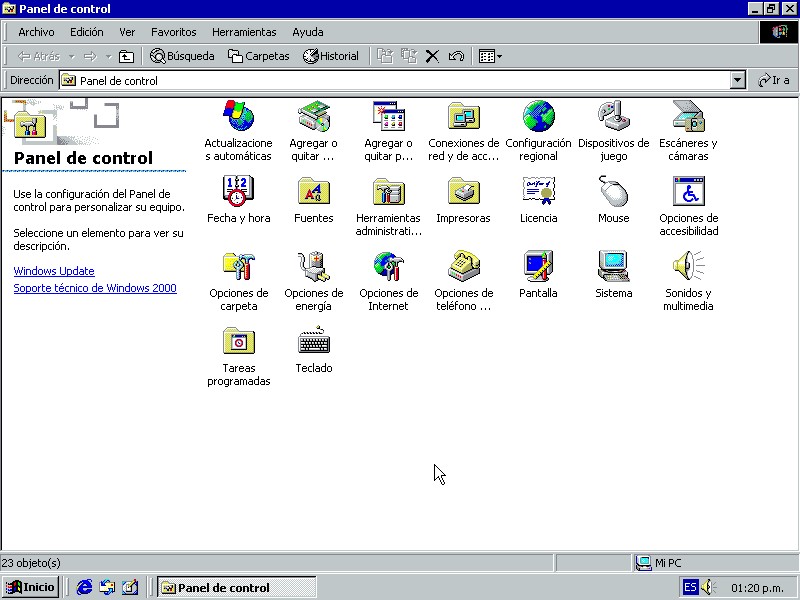Open Soporte técnico de Windows 2000 link
This screenshot has width=800, height=600.
click(95, 288)
